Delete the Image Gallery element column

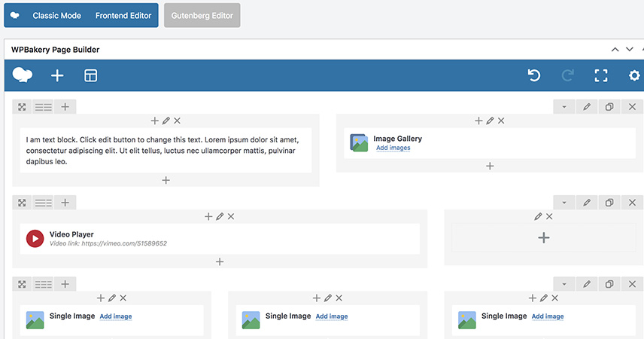click(501, 121)
